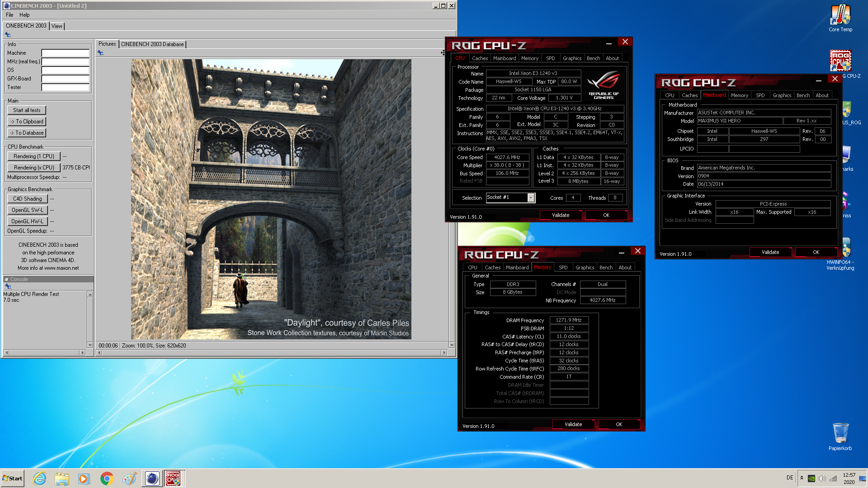The height and width of the screenshot is (488, 868).
Task: Run the OpenGL SW-L test
Action: tap(28, 210)
